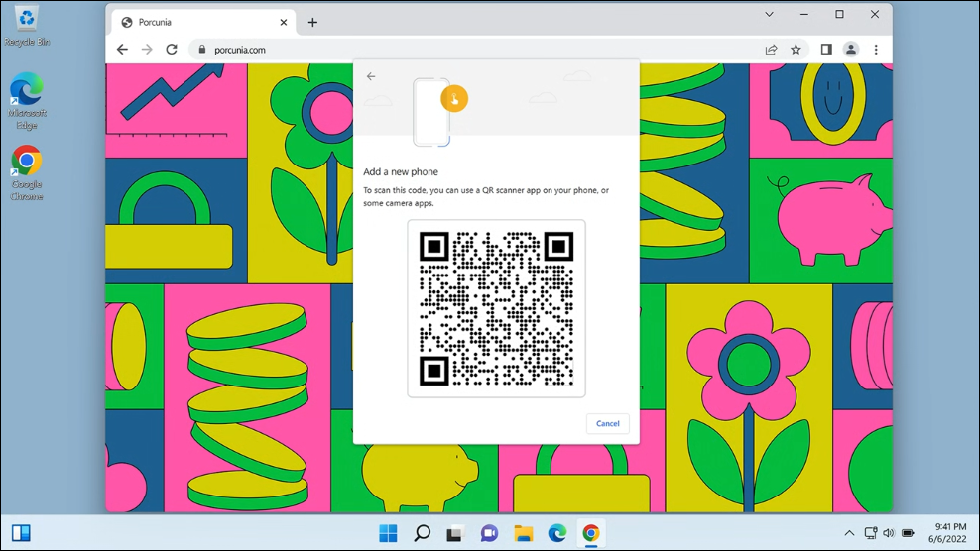Cancel the Add a new phone dialog
This screenshot has width=980, height=551.
click(607, 423)
